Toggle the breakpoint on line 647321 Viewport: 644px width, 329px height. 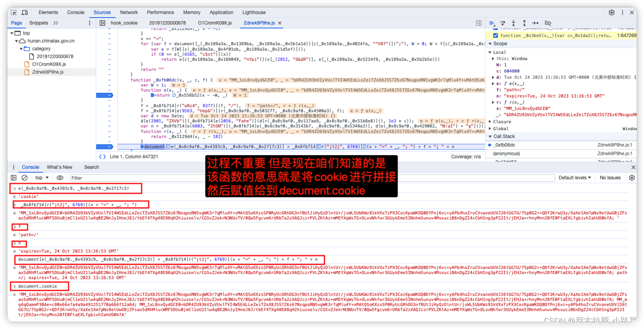point(104,146)
